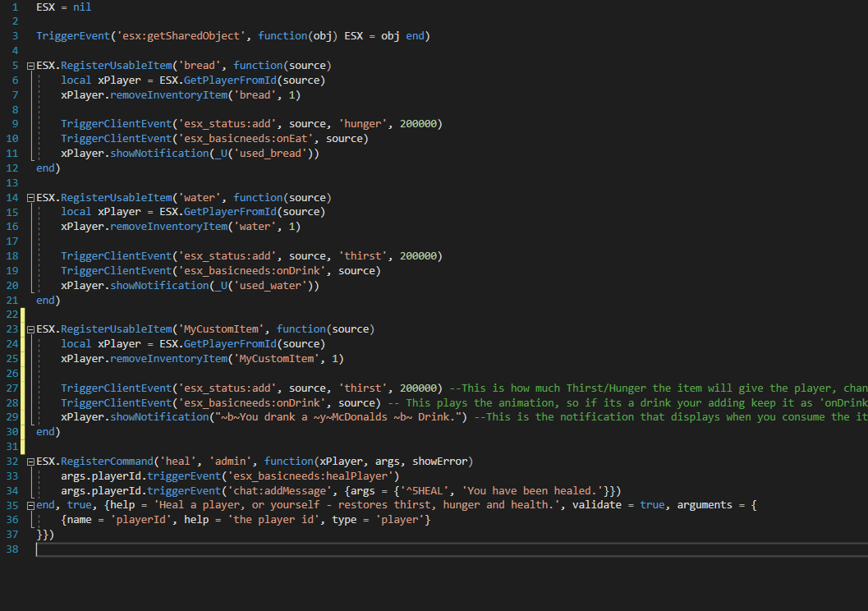Image resolution: width=868 pixels, height=611 pixels.
Task: Collapse the 'heal' RegisterCommand block
Action: click(x=30, y=461)
